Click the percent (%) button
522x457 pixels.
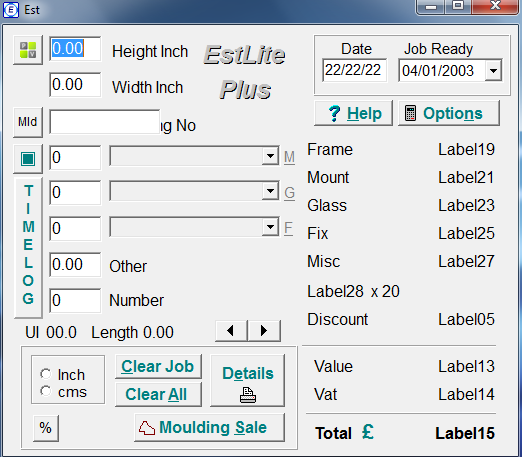pyautogui.click(x=46, y=428)
